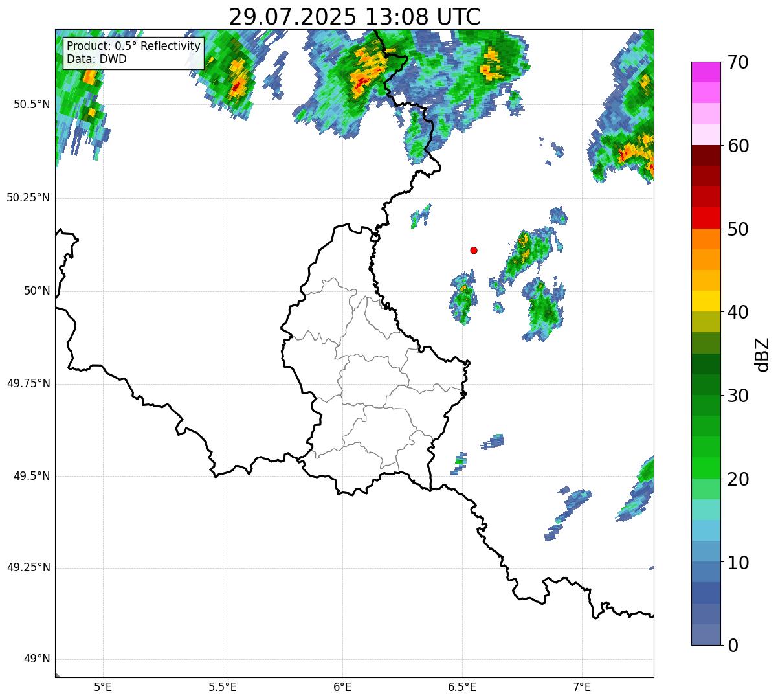Click the latitude label 49.5°N
778x700 pixels.
click(32, 476)
